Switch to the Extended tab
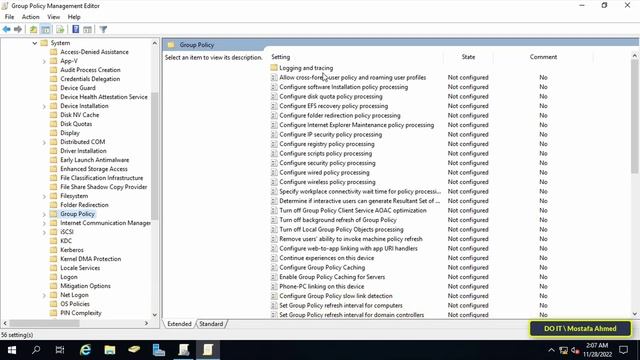Image resolution: width=640 pixels, height=360 pixels. 179,324
